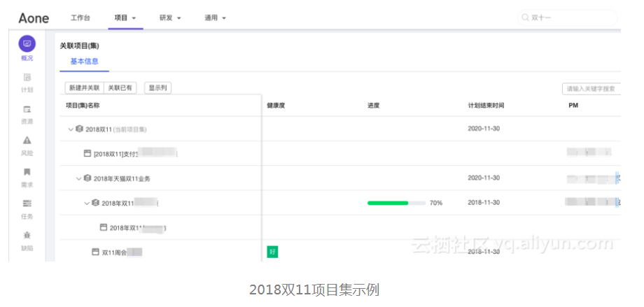Open the 资源 resources sidebar icon
Screen dimensions: 644x307
[x=27, y=109]
